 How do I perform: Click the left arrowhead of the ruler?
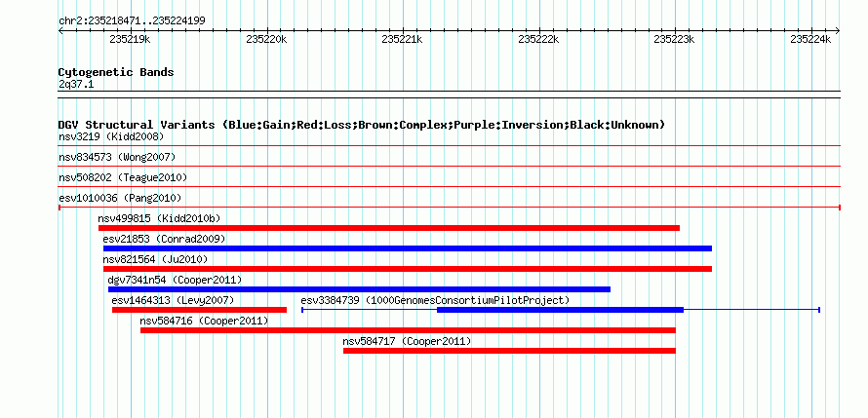point(60,31)
